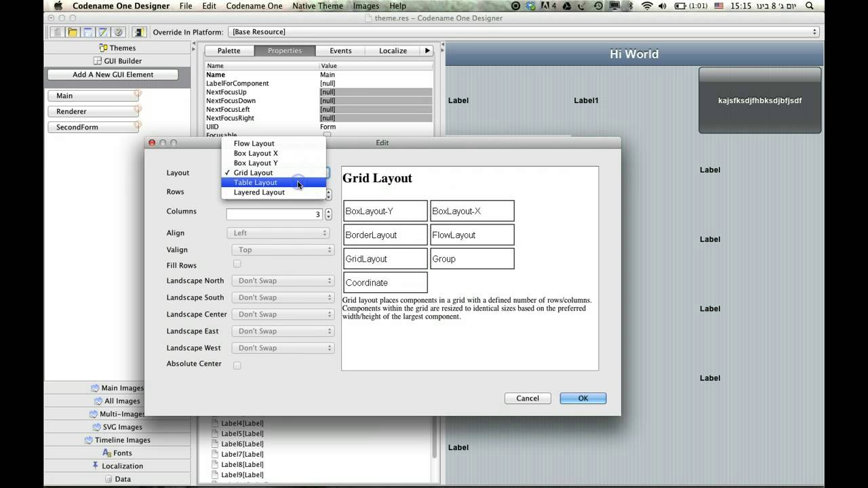
Task: Switch to the Localize tab
Action: [x=393, y=51]
